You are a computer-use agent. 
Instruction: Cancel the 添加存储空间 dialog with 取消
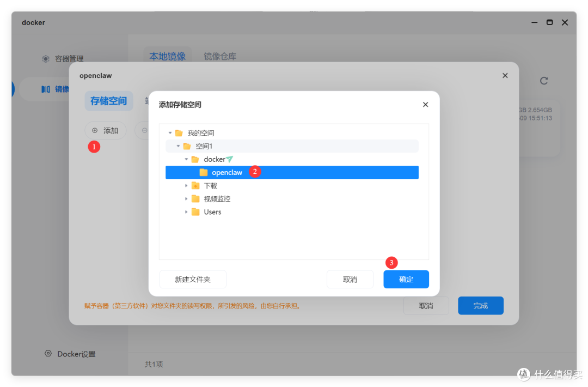click(350, 279)
